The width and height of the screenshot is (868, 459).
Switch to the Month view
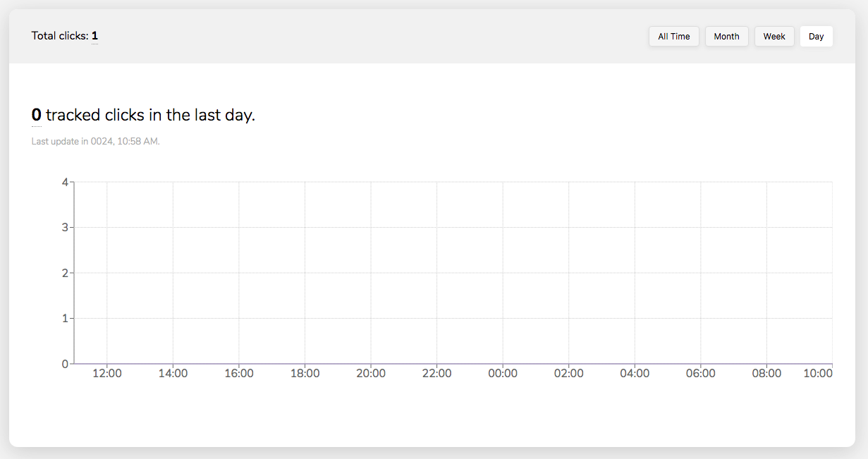(x=726, y=36)
